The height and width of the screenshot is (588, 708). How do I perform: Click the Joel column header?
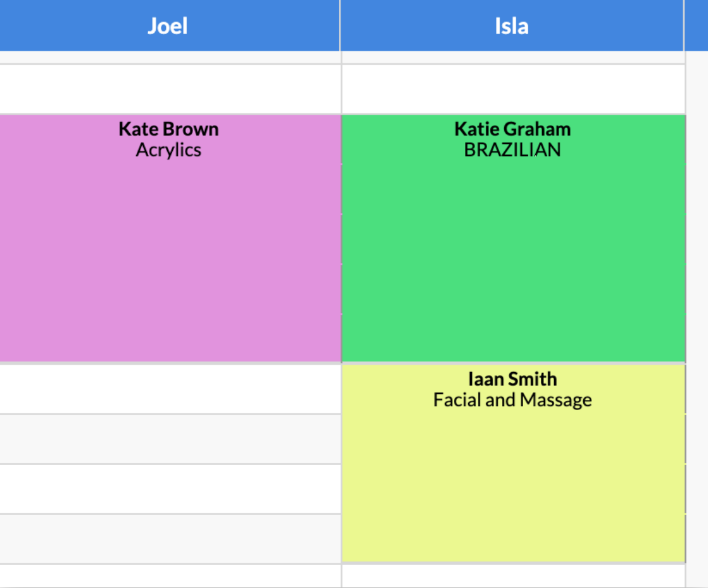(168, 25)
